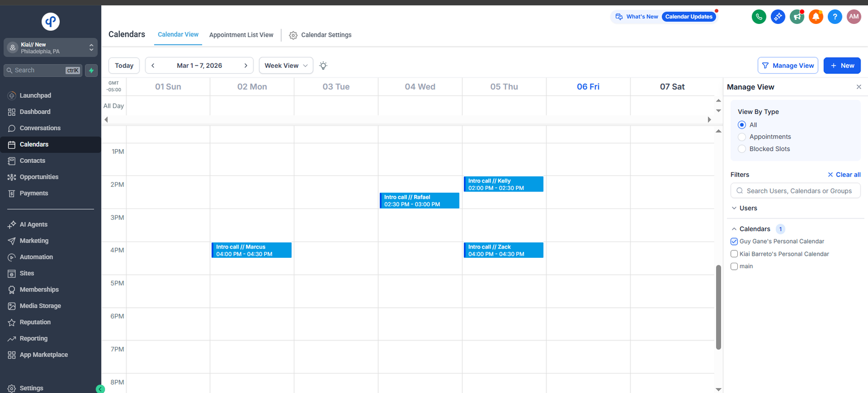Open the AM user avatar menu
868x393 pixels.
[x=854, y=17]
